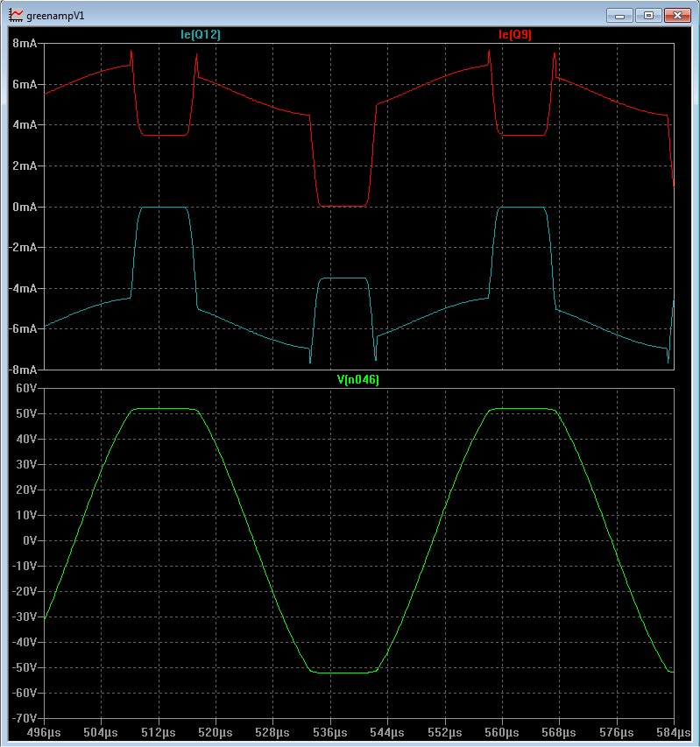Click the -70V axis label

[x=25, y=718]
